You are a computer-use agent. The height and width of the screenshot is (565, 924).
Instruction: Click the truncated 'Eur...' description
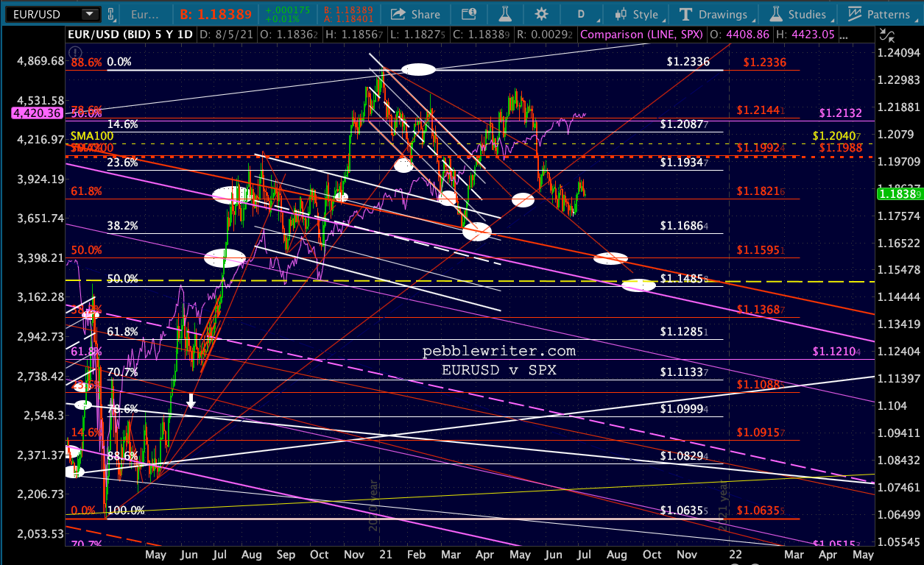[x=146, y=14]
